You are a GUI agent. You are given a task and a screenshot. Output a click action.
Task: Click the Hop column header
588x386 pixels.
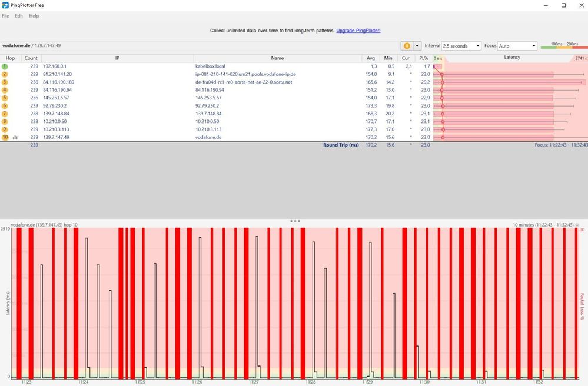pos(10,58)
